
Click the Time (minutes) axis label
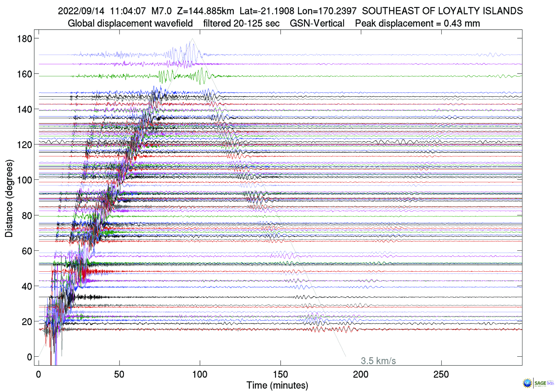(x=277, y=385)
